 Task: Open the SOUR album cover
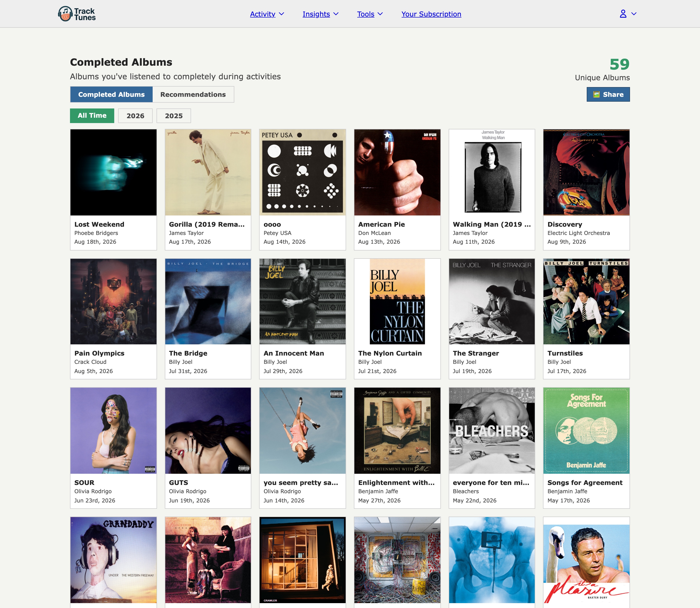(x=113, y=431)
